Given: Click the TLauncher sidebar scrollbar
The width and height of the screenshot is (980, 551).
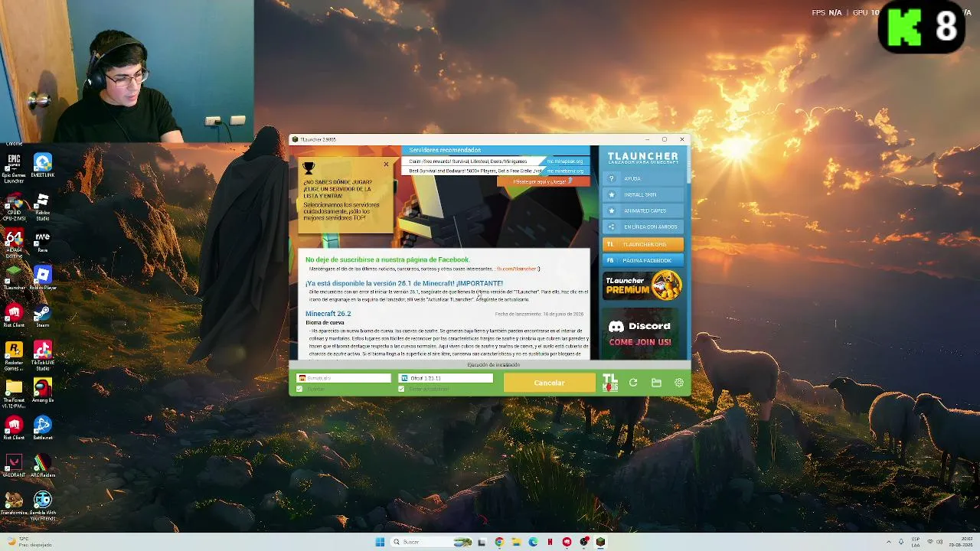Looking at the screenshot, I should pos(689,165).
